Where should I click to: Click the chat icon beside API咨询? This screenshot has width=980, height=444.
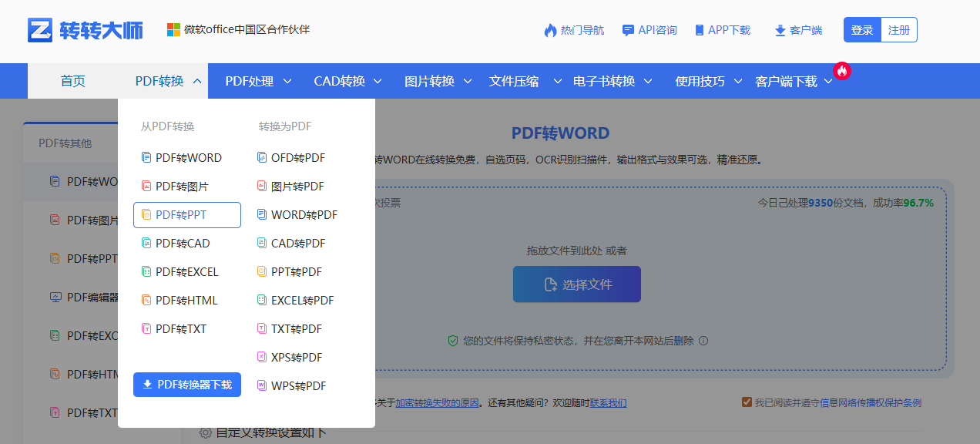click(x=628, y=30)
